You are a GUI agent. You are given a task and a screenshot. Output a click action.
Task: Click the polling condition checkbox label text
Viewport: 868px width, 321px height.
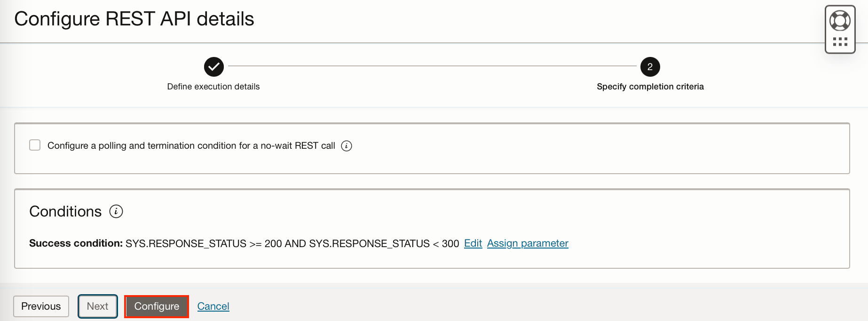click(193, 145)
